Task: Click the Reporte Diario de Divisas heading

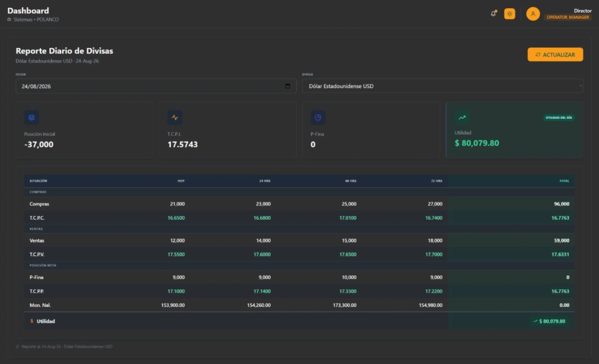Action: click(x=64, y=51)
